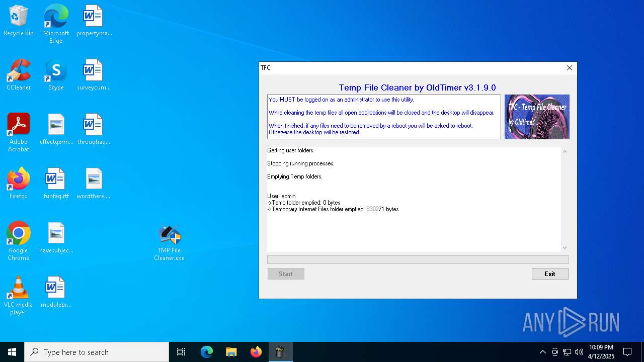Open File Explorer from the taskbar
The width and height of the screenshot is (644, 362).
231,352
